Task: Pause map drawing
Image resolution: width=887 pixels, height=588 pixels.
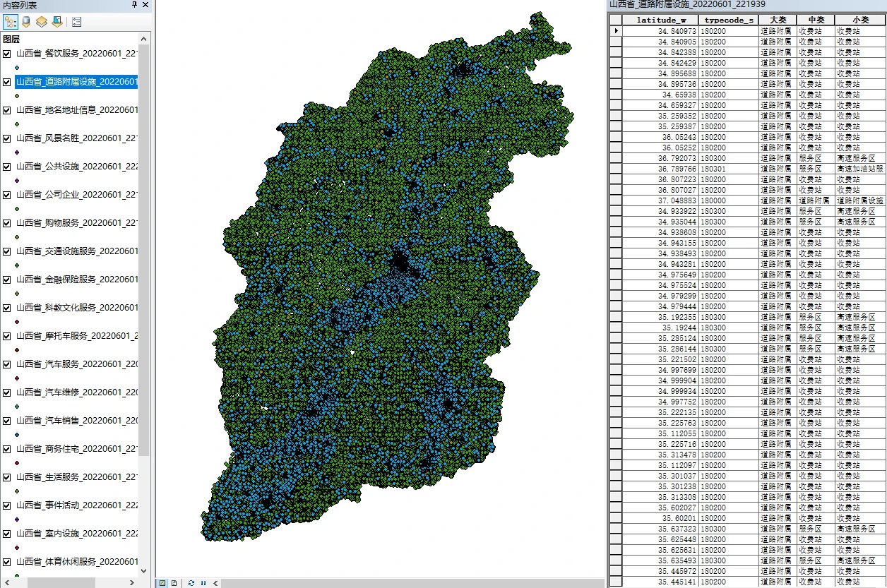Action: (x=203, y=583)
